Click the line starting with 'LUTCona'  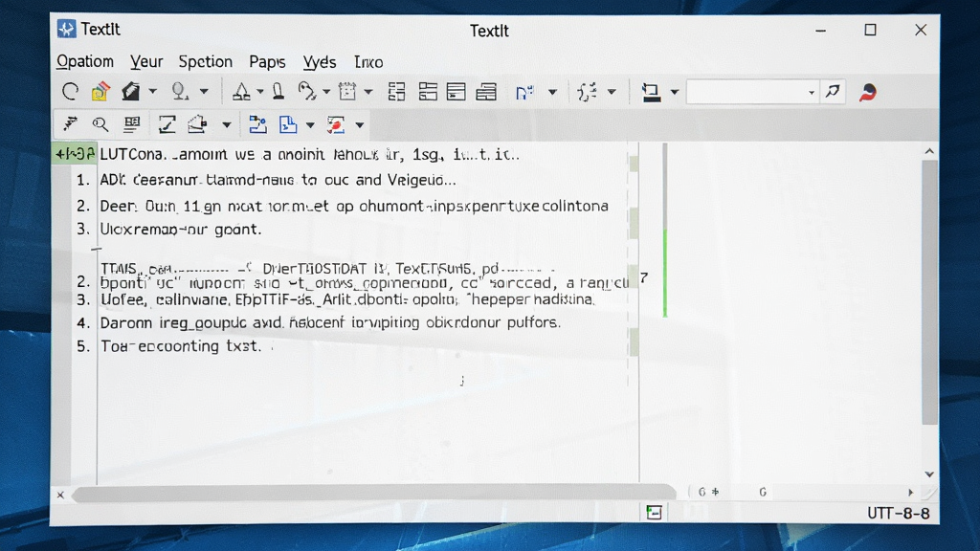[x=310, y=154]
